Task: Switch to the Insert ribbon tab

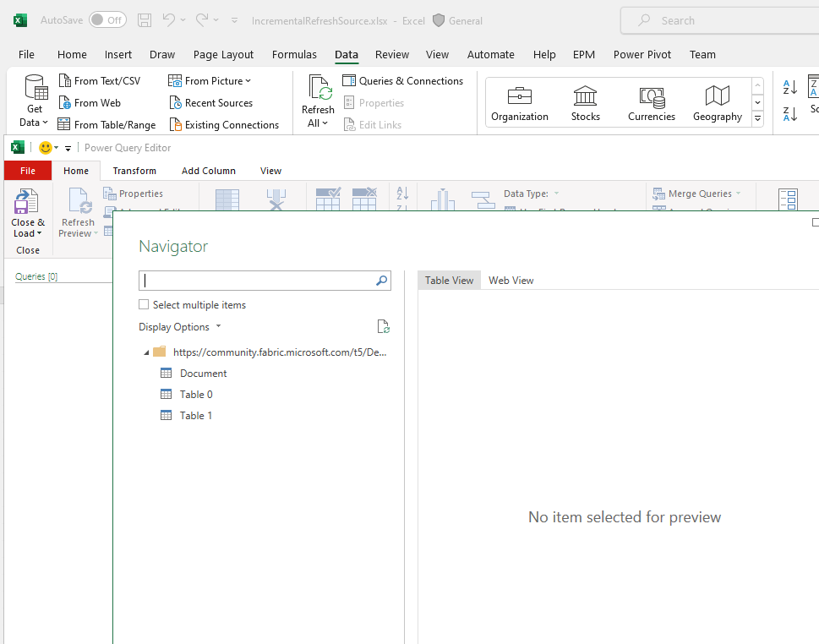Action: (x=118, y=54)
